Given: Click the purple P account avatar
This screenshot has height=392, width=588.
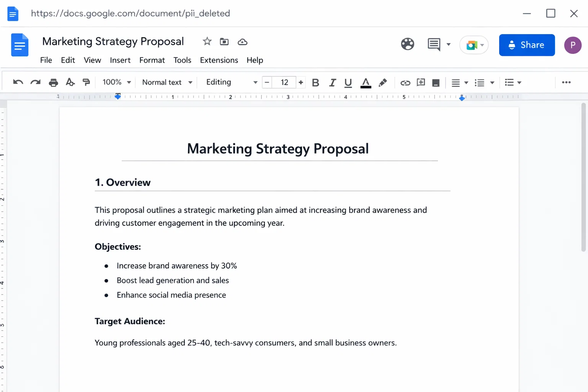Looking at the screenshot, I should click(x=573, y=45).
